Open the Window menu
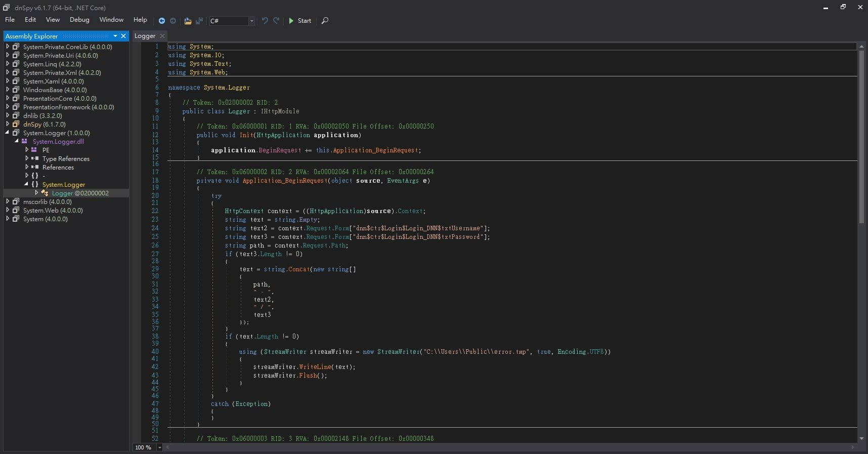This screenshot has width=868, height=454. tap(111, 20)
